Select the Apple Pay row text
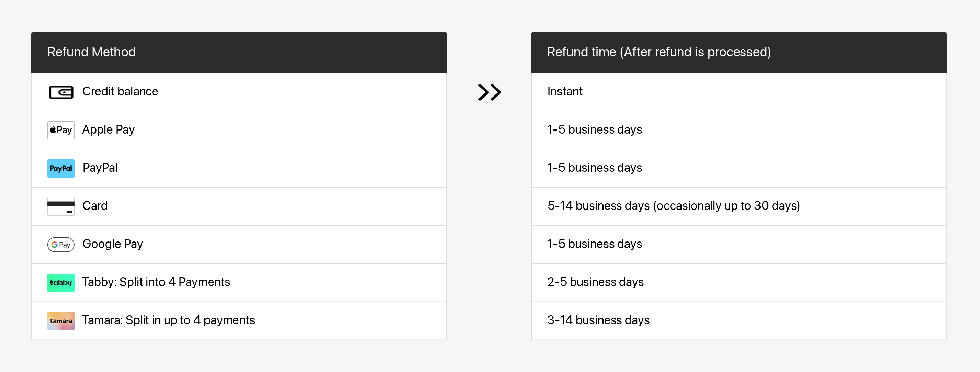 pyautogui.click(x=109, y=130)
